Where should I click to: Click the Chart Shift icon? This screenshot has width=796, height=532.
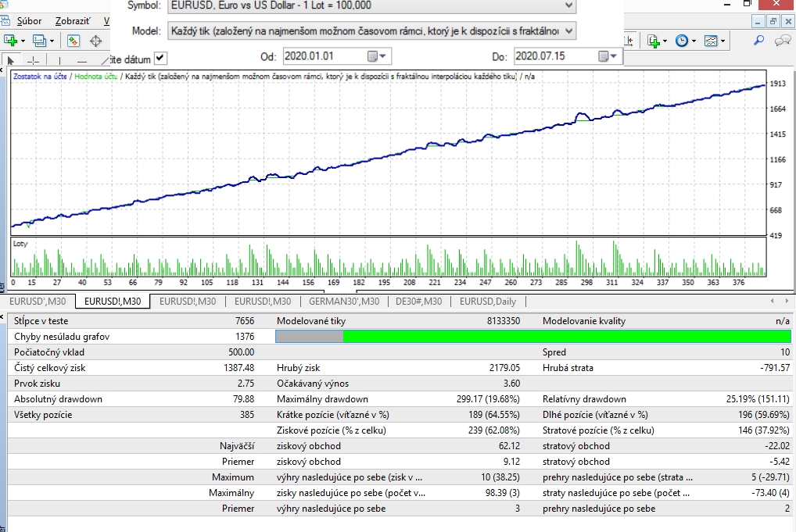629,41
